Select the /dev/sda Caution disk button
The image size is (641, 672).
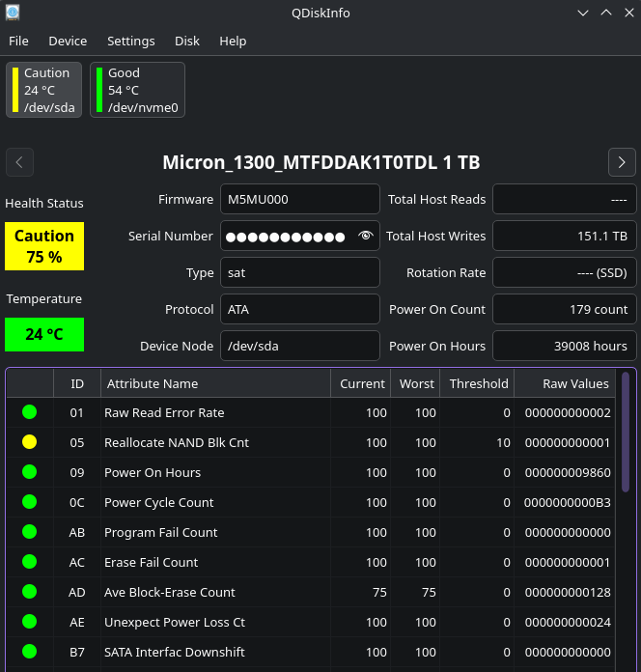click(44, 90)
